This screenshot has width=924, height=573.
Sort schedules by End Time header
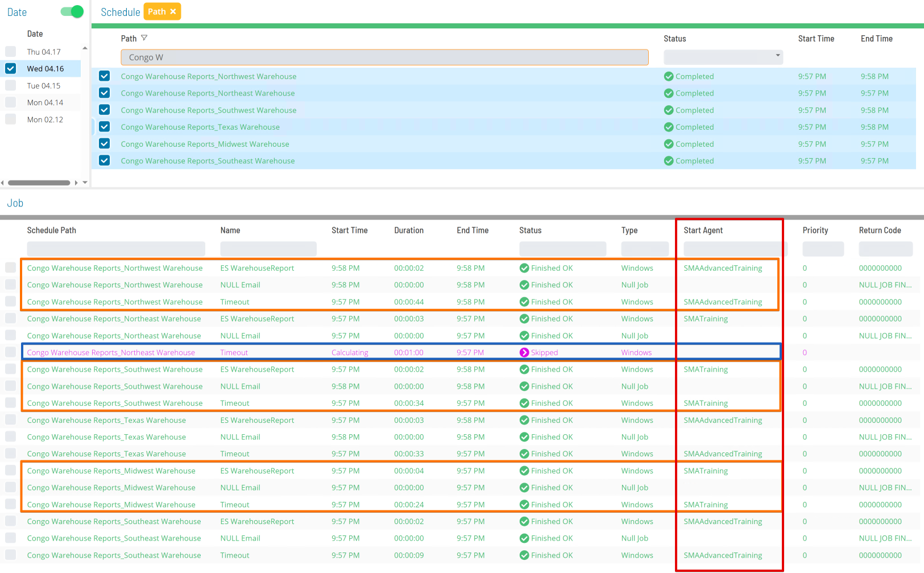[x=876, y=39]
